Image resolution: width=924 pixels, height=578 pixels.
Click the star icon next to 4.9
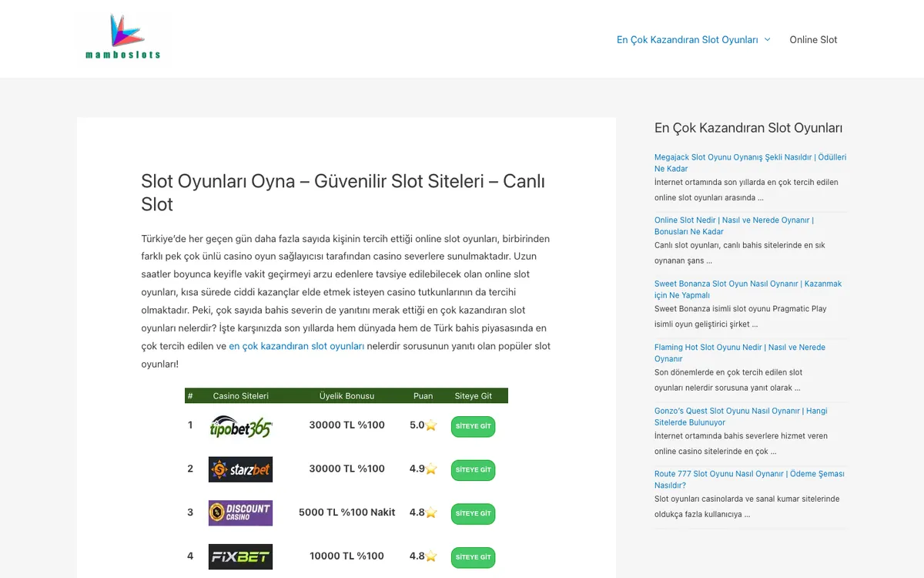[x=431, y=469]
